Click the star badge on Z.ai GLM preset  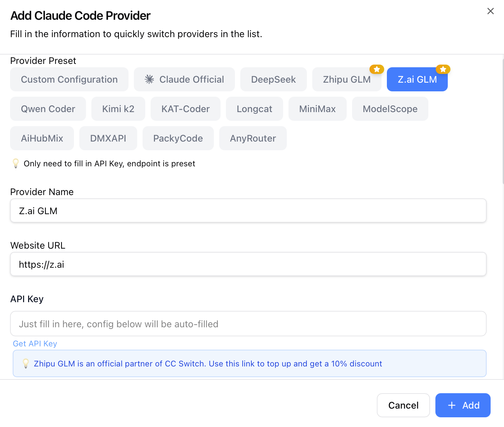click(x=443, y=69)
